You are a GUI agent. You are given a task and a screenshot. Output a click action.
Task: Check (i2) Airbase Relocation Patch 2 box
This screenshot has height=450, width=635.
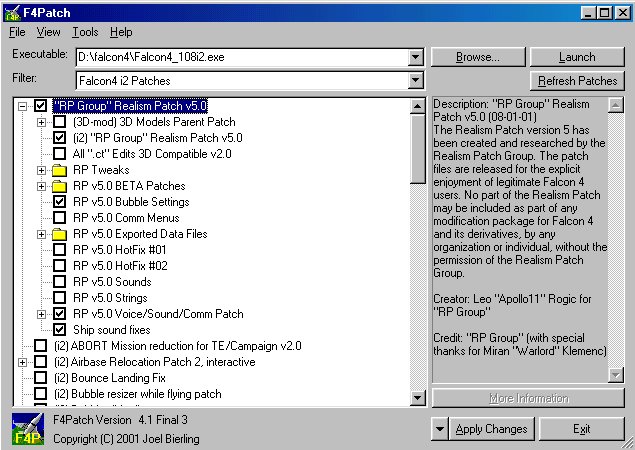tap(40, 362)
